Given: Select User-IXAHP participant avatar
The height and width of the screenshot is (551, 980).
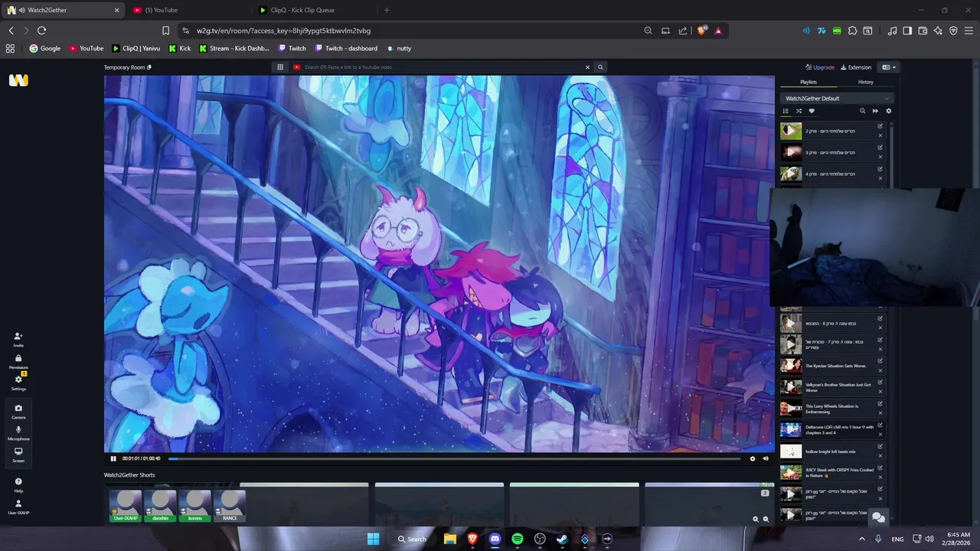Looking at the screenshot, I should point(126,506).
